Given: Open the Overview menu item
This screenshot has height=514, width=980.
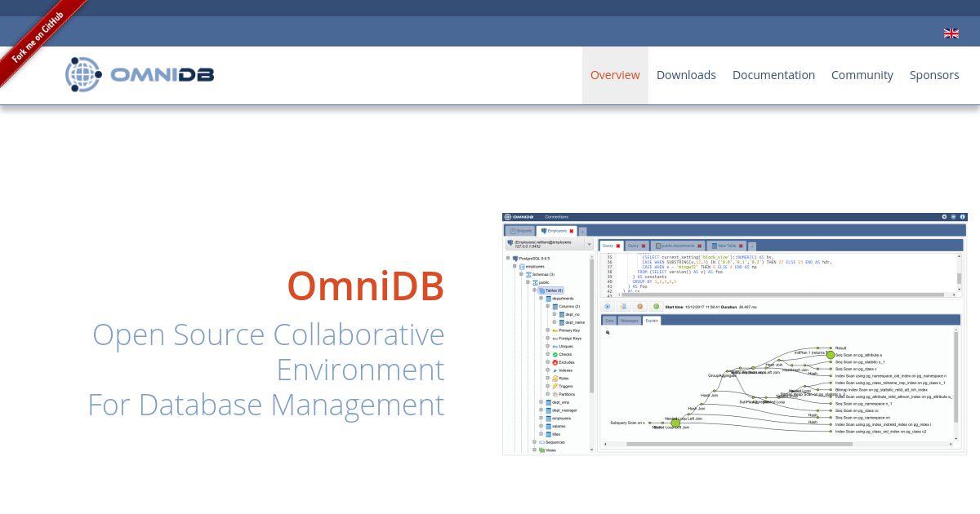Looking at the screenshot, I should tap(615, 75).
